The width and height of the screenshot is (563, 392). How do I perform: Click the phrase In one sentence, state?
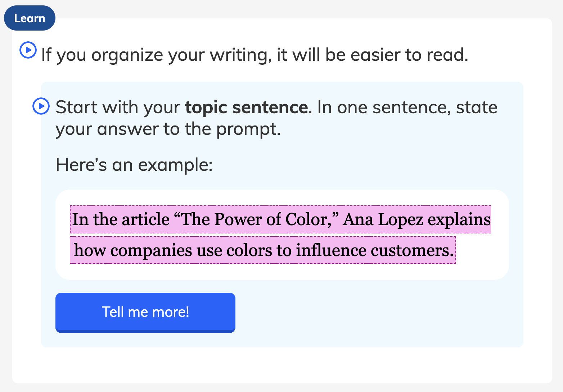coord(407,107)
